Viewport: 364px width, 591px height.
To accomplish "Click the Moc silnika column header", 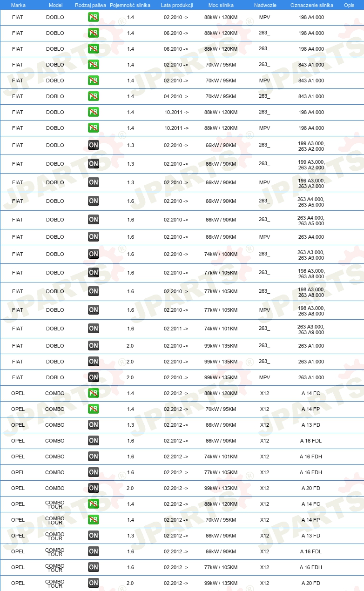I will pos(221,5).
